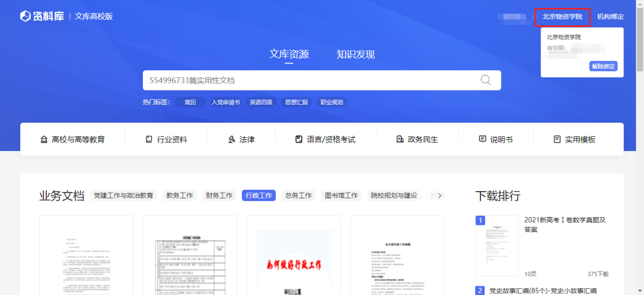Click 机构绑定 link

click(610, 17)
